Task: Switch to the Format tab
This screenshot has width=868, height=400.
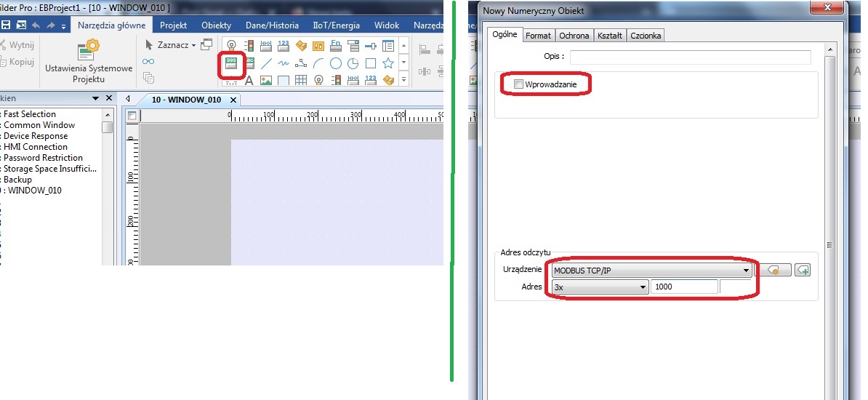Action: [538, 35]
